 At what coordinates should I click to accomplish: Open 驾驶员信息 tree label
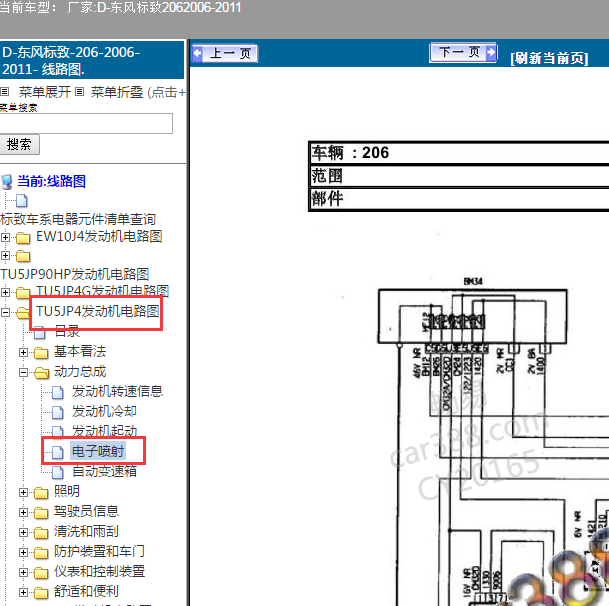click(86, 511)
